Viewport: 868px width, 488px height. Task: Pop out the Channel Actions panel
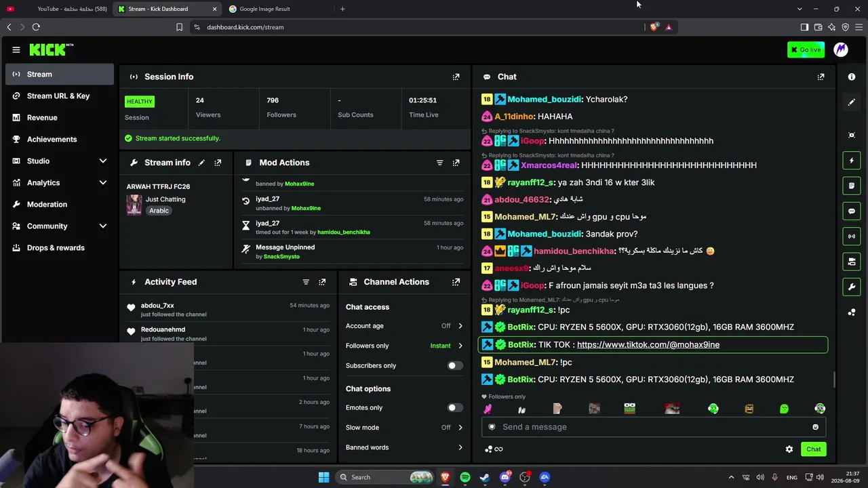pos(456,282)
